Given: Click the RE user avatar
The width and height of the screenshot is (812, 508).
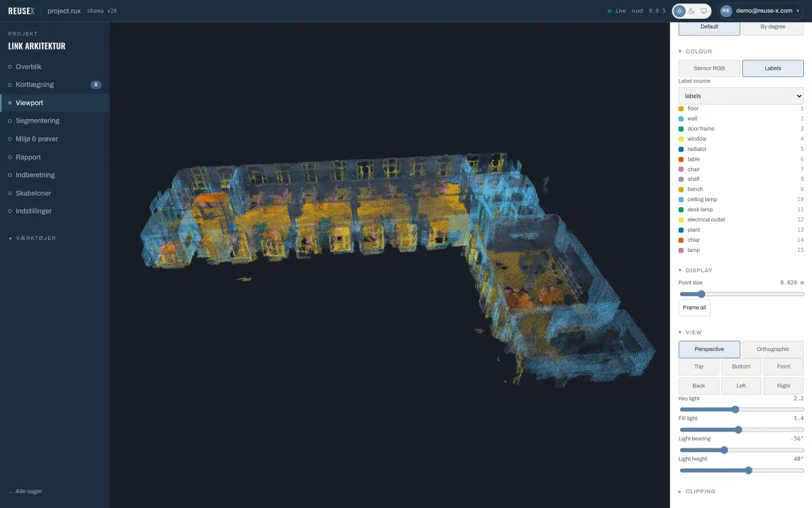Looking at the screenshot, I should tap(726, 11).
